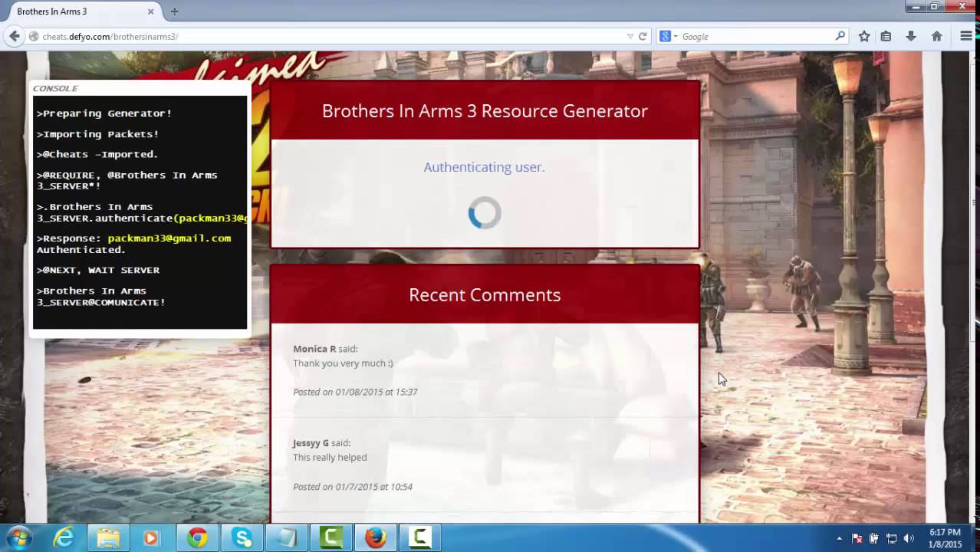Image resolution: width=980 pixels, height=552 pixels.
Task: Open the network tray icon
Action: [891, 538]
